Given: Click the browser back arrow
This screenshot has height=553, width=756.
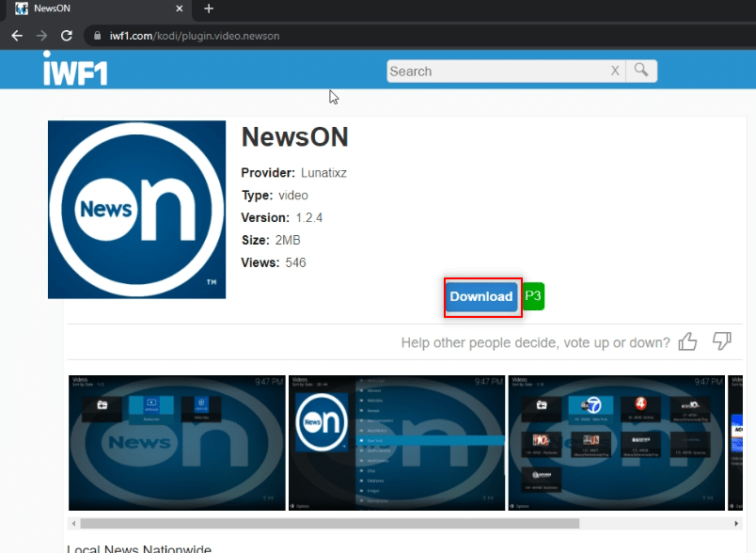Looking at the screenshot, I should click(x=17, y=36).
